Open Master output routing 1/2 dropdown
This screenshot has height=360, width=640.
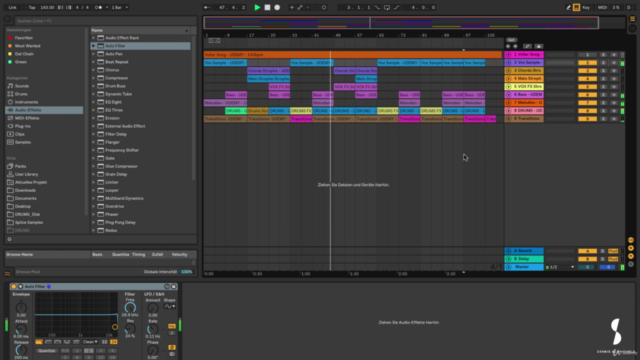click(560, 267)
